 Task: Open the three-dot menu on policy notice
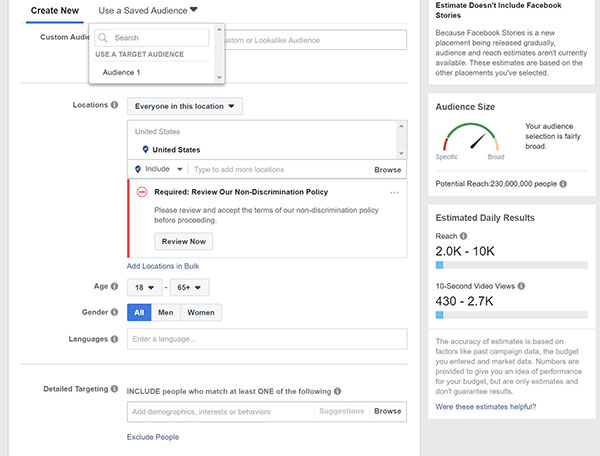click(x=394, y=192)
